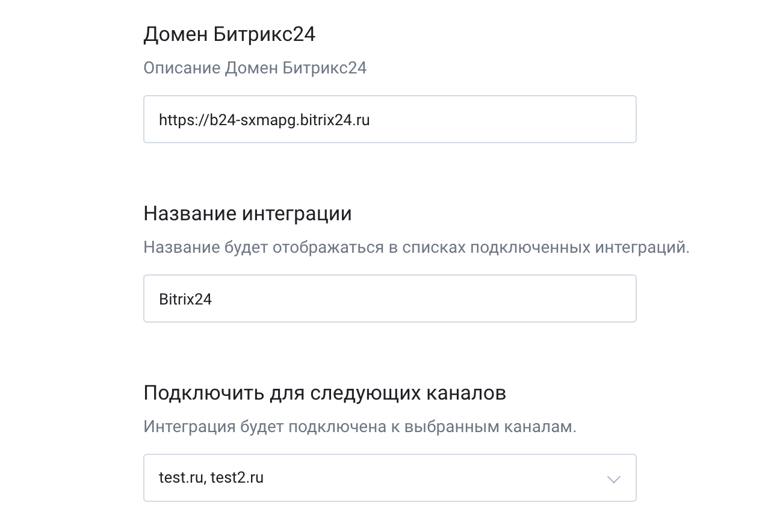Click the Битрикс24 domain input field
The height and width of the screenshot is (532, 774).
point(389,119)
